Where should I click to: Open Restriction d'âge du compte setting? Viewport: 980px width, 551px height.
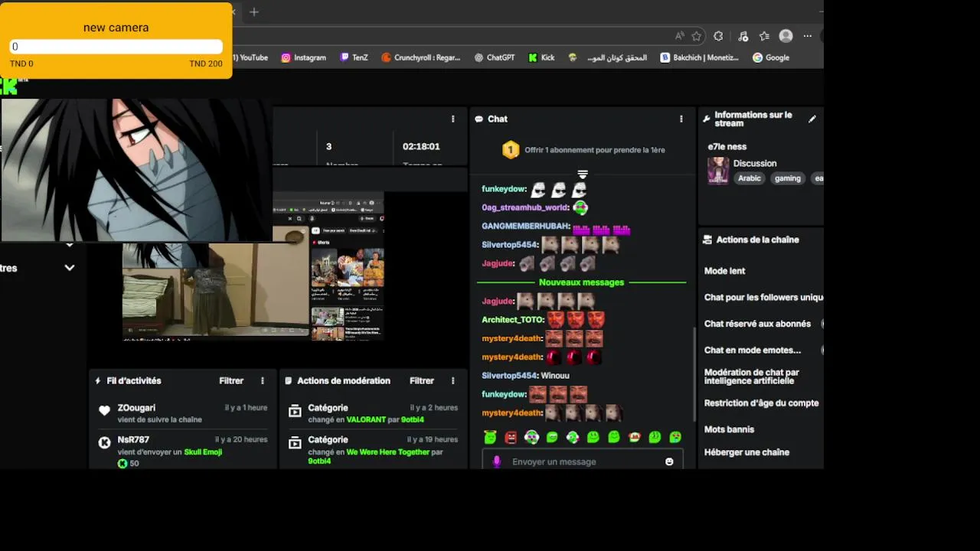click(x=761, y=403)
